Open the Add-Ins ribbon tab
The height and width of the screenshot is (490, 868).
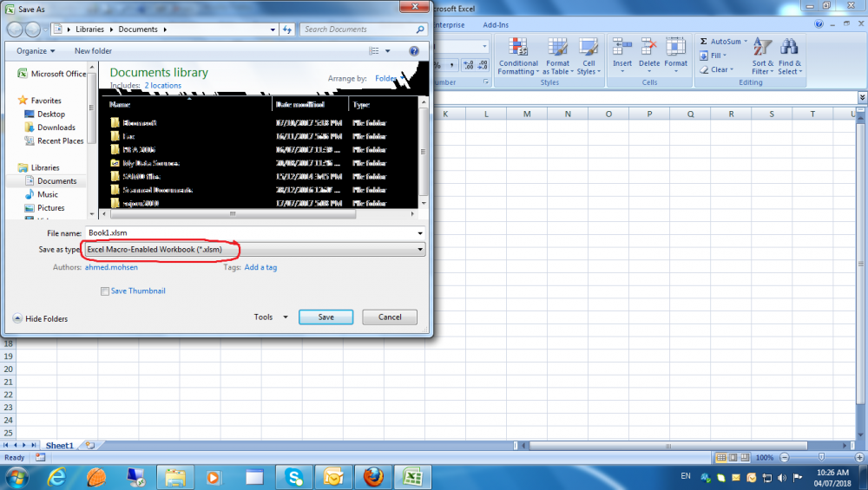(496, 25)
